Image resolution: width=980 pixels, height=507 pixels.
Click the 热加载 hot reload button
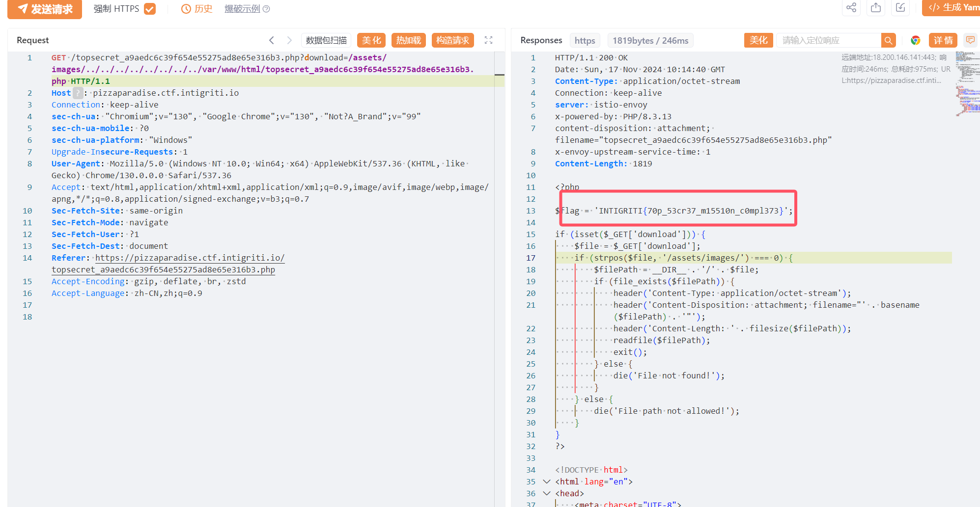click(x=409, y=40)
